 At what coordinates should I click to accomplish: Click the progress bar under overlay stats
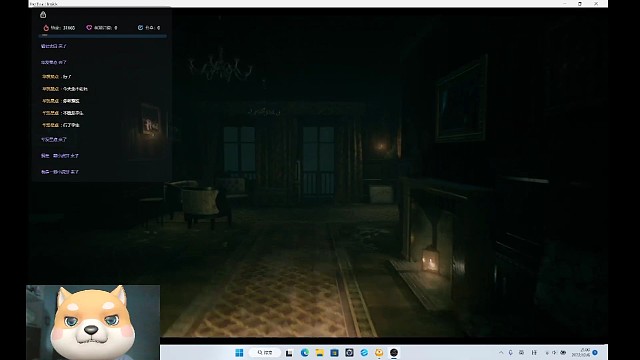[102, 36]
